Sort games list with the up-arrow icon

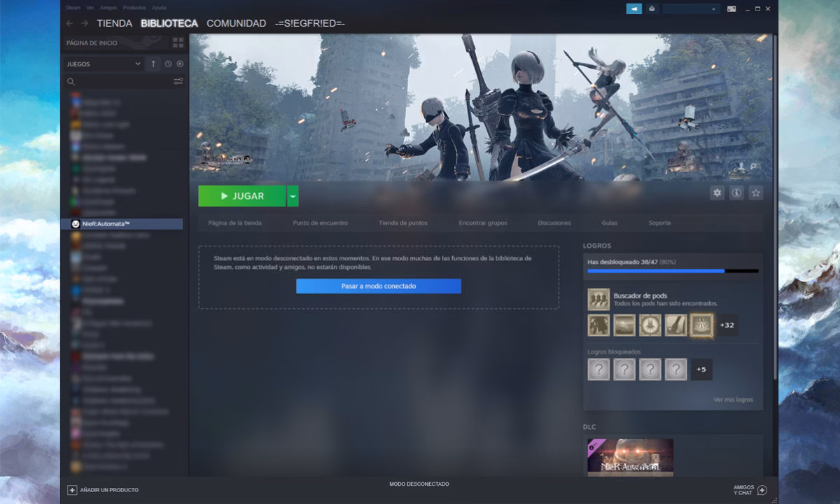pos(153,64)
